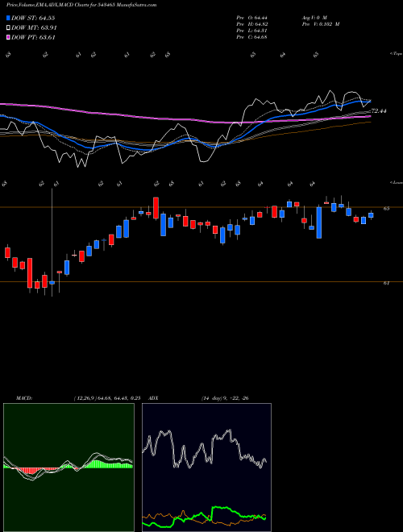Click the ADX (14 day) values text
This screenshot has width=403, height=532.
(225, 398)
